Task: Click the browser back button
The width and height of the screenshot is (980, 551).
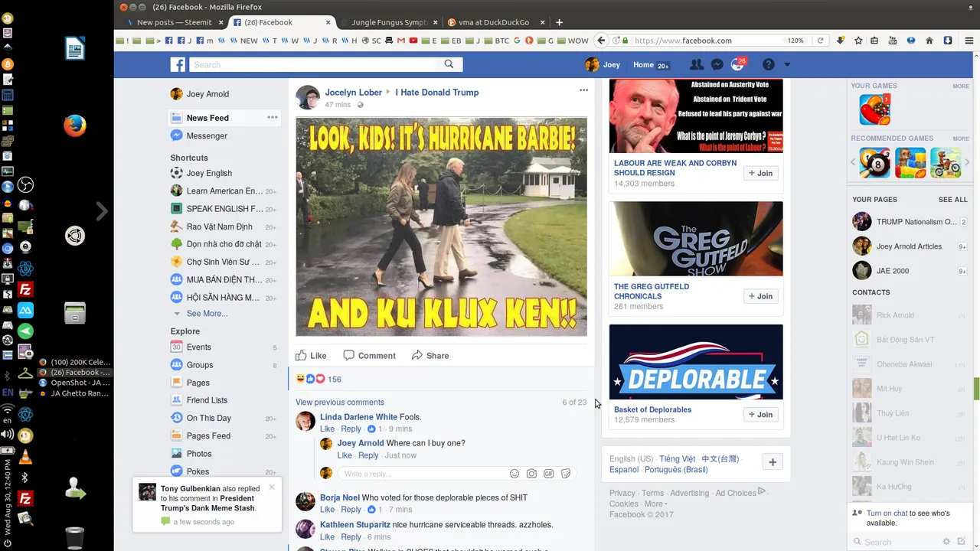Action: tap(601, 41)
